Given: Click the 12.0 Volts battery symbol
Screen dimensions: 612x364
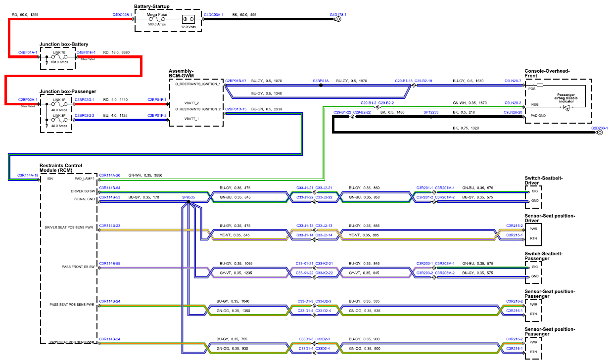Looking at the screenshot, I should click(188, 19).
